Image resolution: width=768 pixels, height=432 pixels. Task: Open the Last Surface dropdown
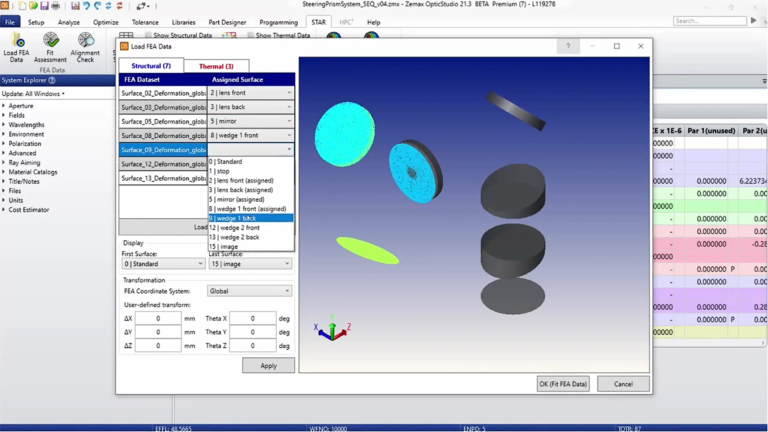coord(250,264)
